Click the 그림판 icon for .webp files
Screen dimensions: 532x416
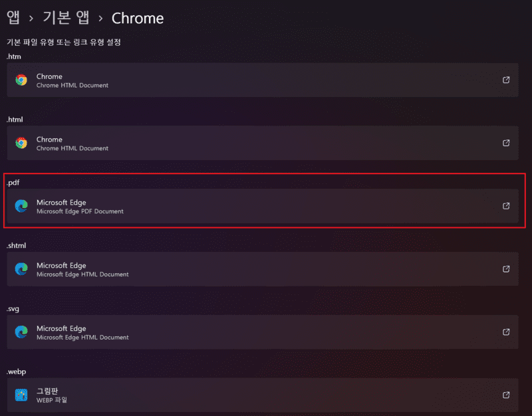(21, 395)
